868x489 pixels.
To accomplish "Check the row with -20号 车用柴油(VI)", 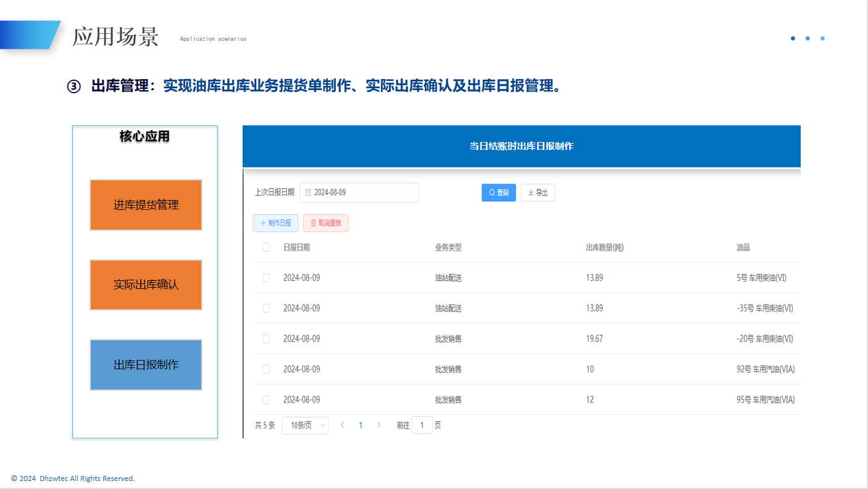I will click(266, 338).
